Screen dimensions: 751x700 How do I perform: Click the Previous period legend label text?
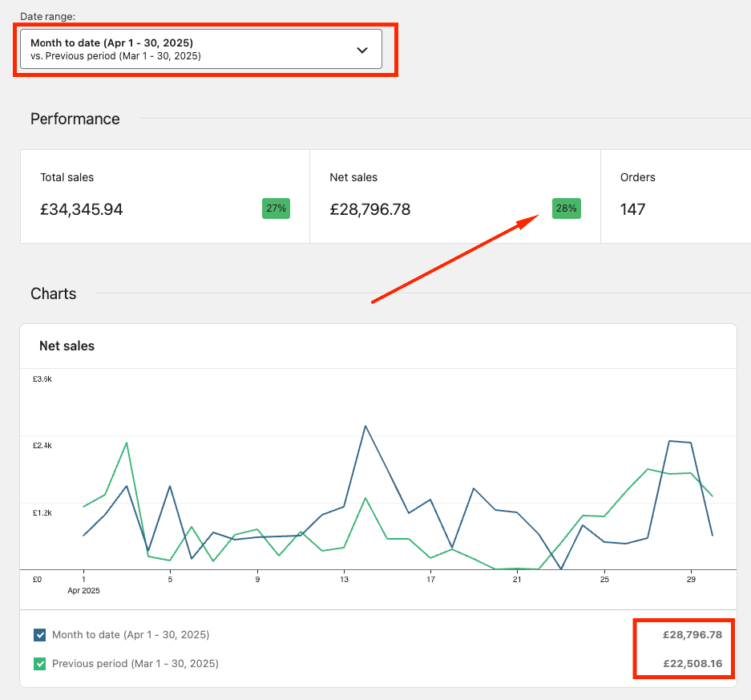(x=135, y=664)
